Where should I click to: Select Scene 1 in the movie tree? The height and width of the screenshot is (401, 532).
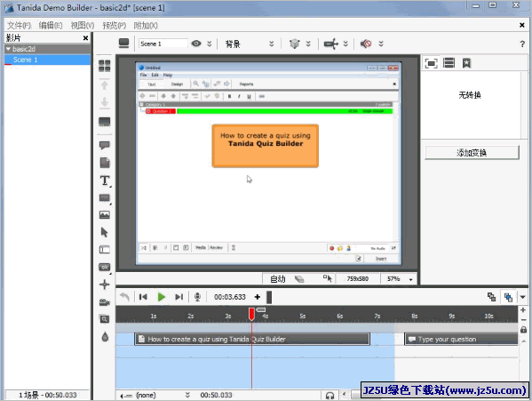pos(47,60)
